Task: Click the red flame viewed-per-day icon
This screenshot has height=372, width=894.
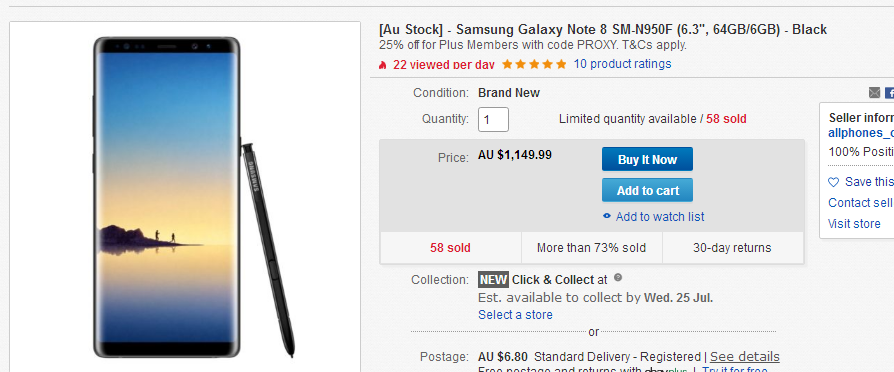Action: pyautogui.click(x=383, y=64)
